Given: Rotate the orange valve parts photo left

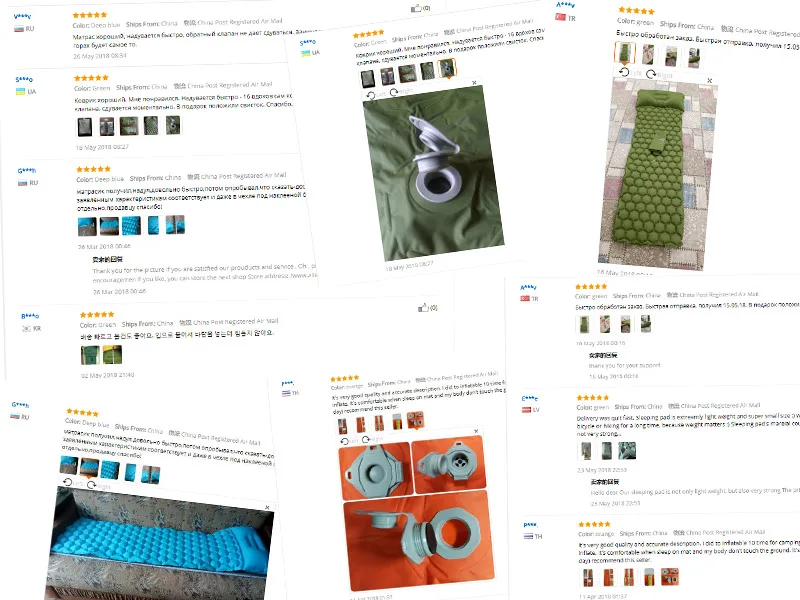Looking at the screenshot, I should point(349,441).
